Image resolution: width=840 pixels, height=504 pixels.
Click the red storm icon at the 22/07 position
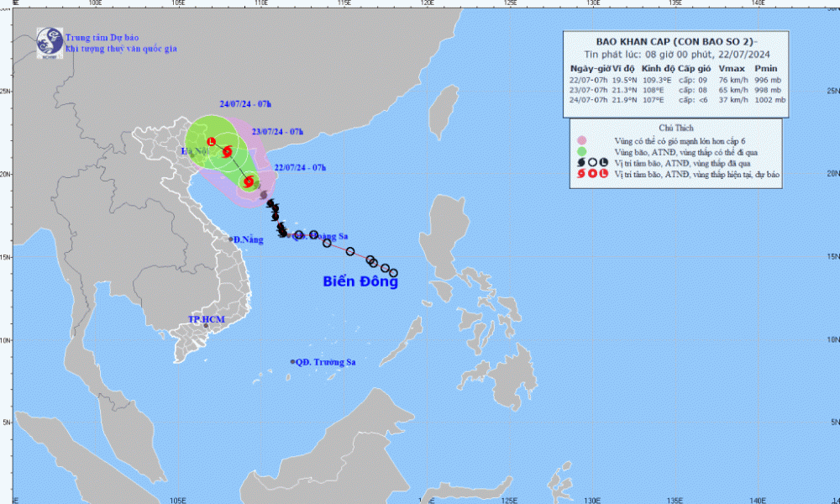click(x=249, y=181)
